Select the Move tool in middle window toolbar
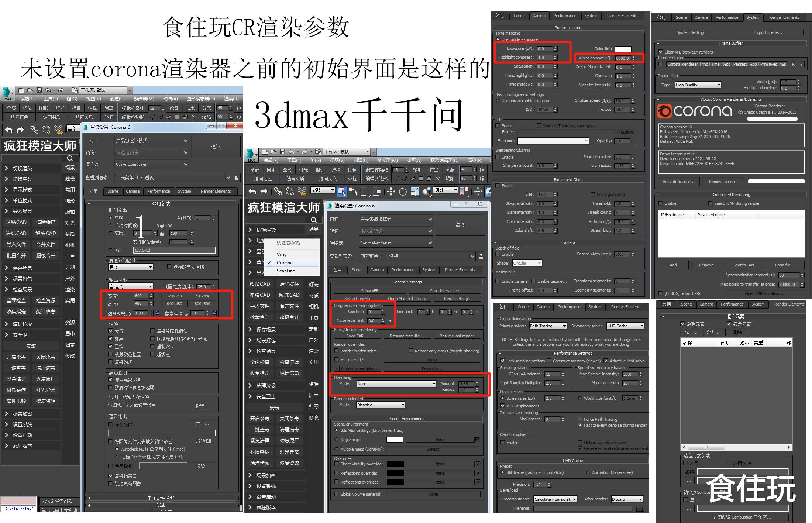This screenshot has width=812, height=523. [390, 191]
